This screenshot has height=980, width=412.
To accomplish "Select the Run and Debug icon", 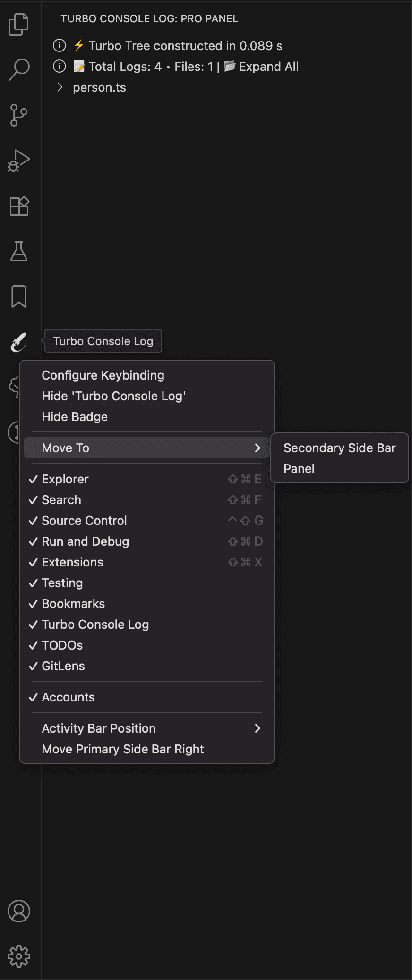I will [19, 160].
